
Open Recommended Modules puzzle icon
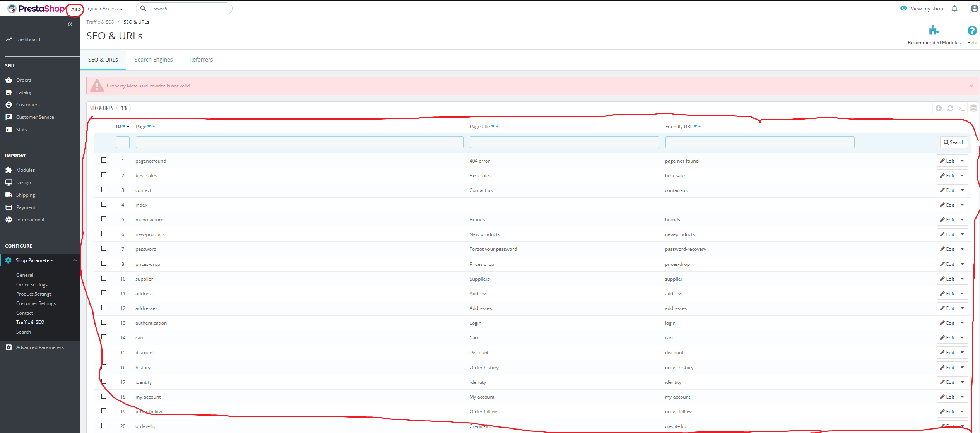pyautogui.click(x=934, y=31)
